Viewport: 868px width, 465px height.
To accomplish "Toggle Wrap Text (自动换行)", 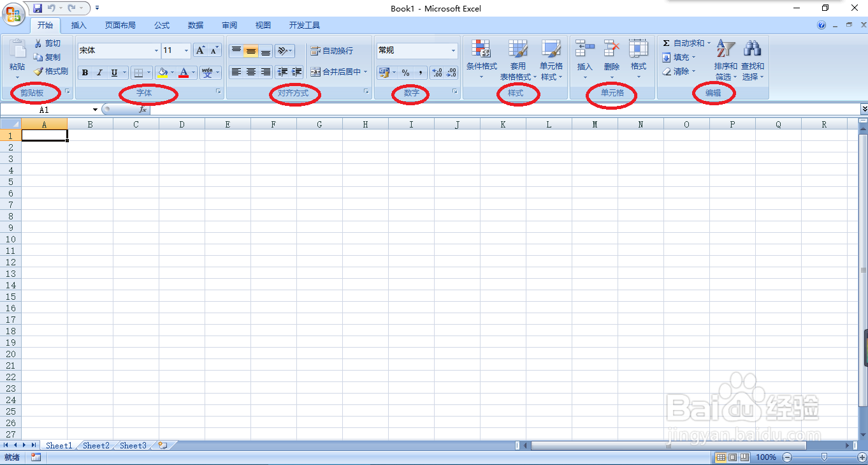I will [331, 51].
